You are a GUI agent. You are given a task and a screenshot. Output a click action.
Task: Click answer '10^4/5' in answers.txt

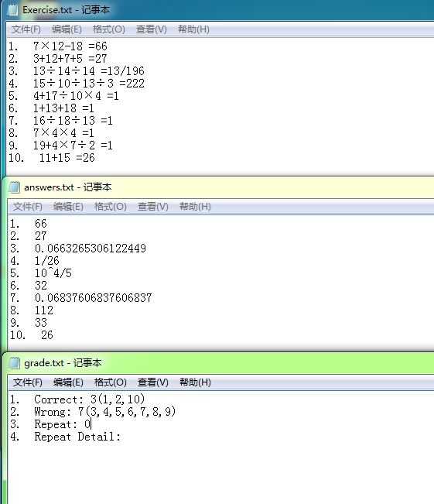(53, 273)
